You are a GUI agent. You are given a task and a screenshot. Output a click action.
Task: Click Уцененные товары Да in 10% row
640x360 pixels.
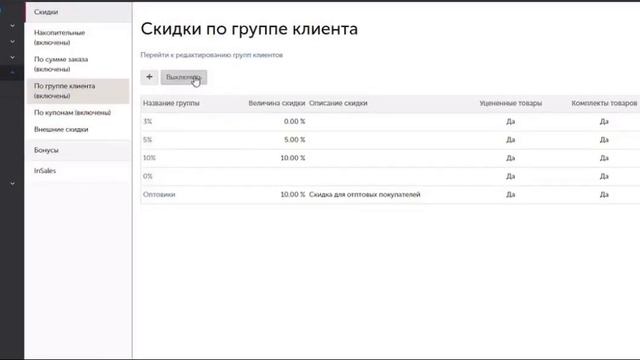pyautogui.click(x=511, y=158)
